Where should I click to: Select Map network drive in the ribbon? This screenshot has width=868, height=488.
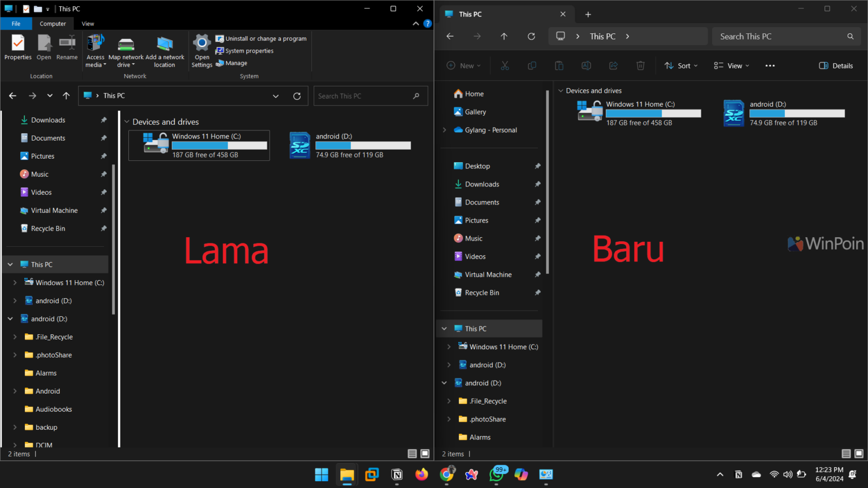[126, 51]
